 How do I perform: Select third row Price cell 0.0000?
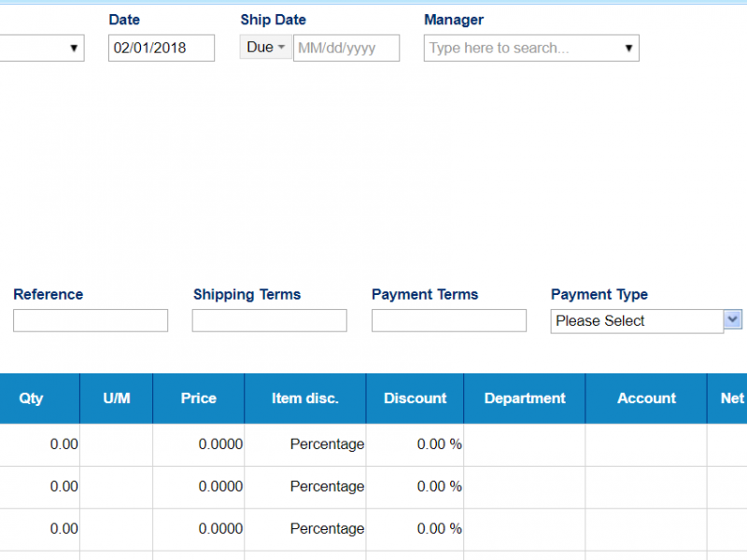(x=199, y=529)
